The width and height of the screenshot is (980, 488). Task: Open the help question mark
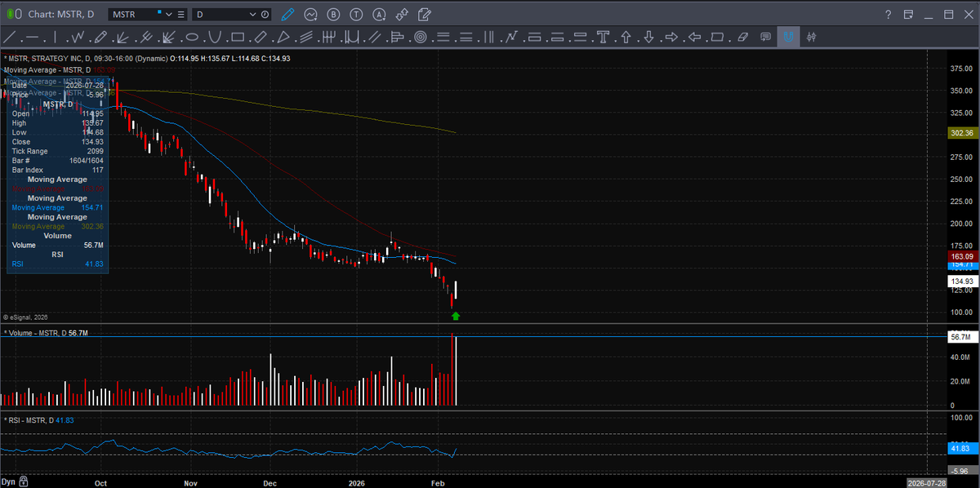888,15
